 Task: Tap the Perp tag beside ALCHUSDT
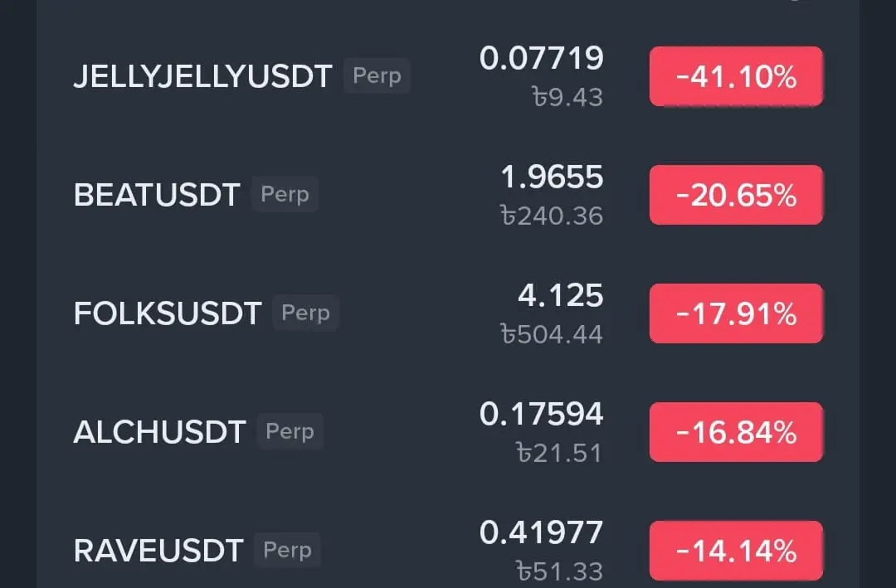(290, 432)
